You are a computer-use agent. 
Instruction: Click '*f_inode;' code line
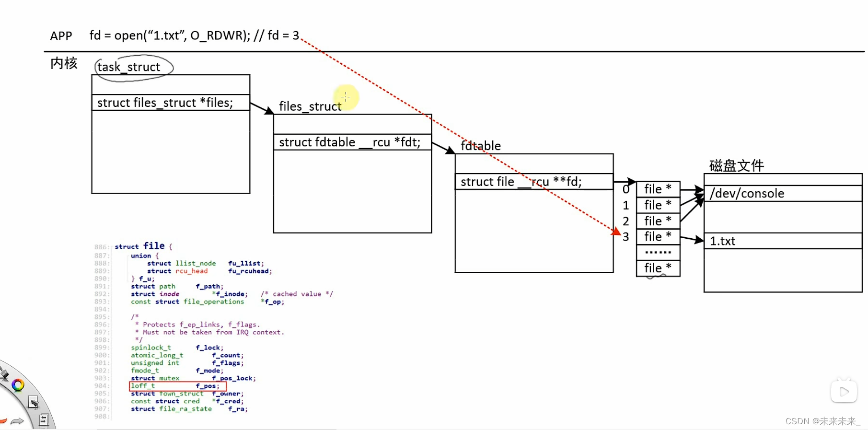tap(189, 294)
